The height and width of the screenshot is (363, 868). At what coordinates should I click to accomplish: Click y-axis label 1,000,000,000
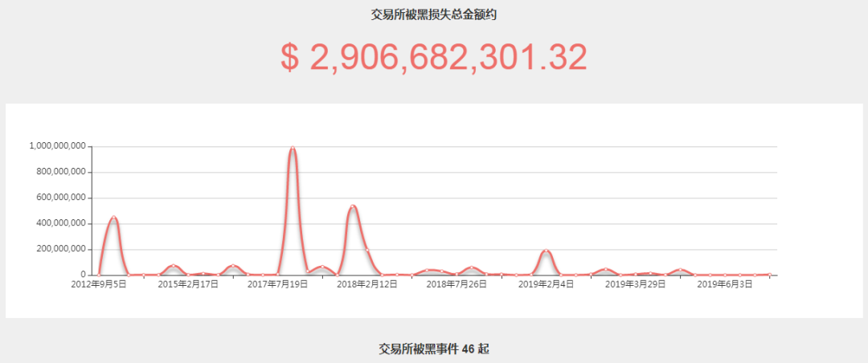point(57,147)
